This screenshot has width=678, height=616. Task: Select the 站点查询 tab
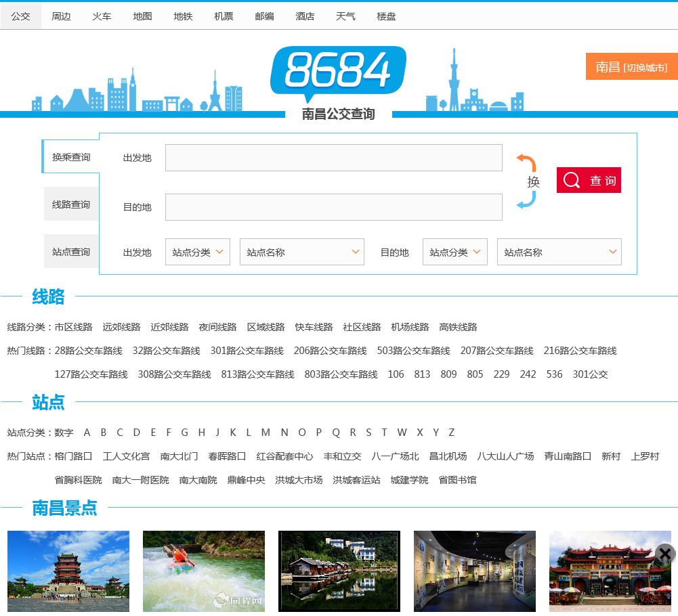tap(71, 252)
